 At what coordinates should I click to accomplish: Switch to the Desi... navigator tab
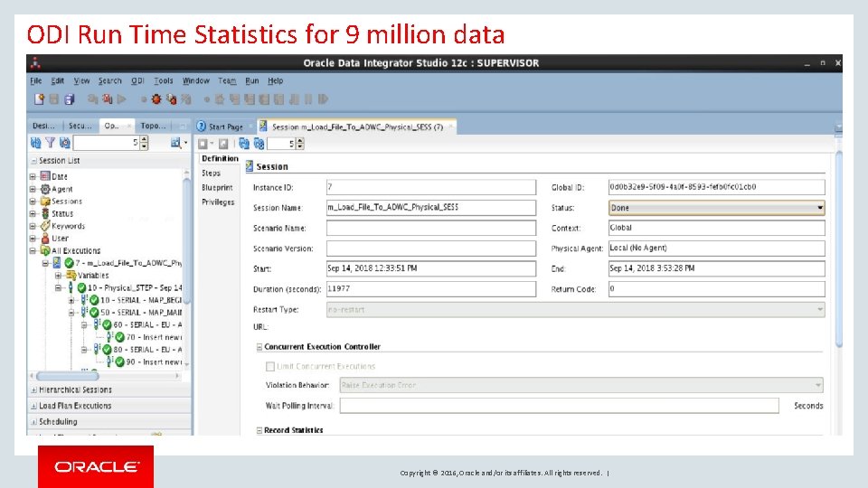(x=43, y=126)
